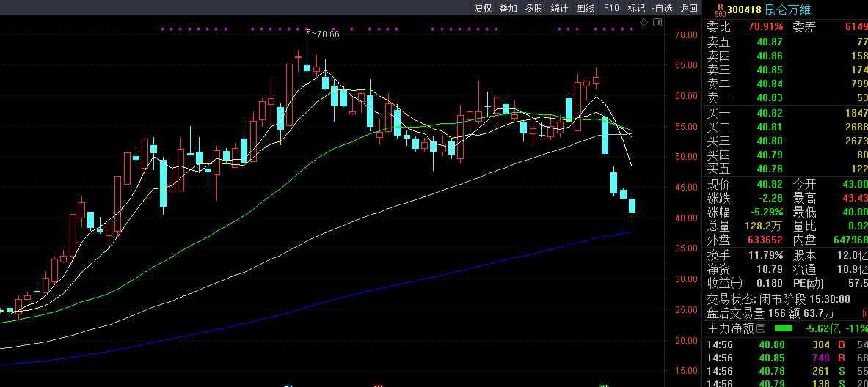Click the R 500 badge next to stock code
This screenshot has height=387, width=868.
[x=720, y=9]
